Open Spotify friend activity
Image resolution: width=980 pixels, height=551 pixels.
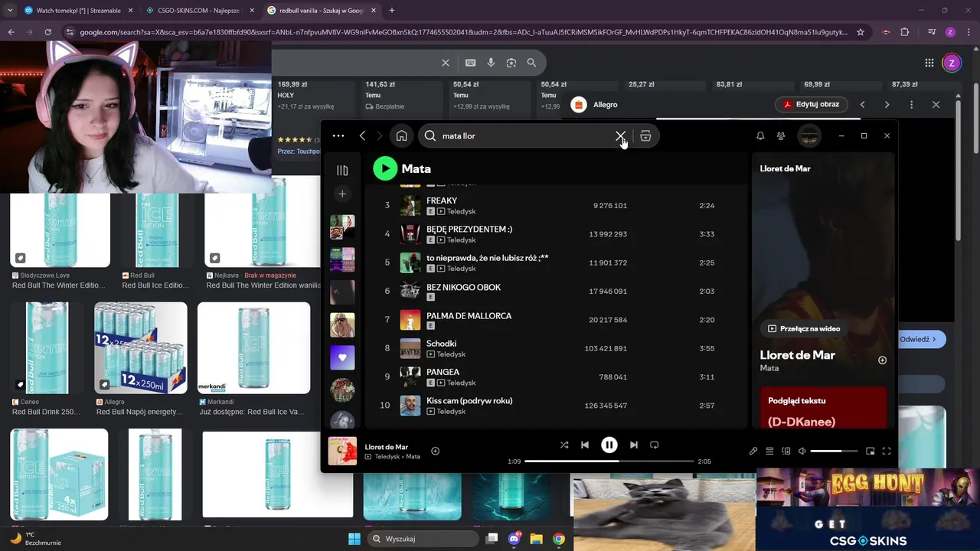[x=781, y=136]
